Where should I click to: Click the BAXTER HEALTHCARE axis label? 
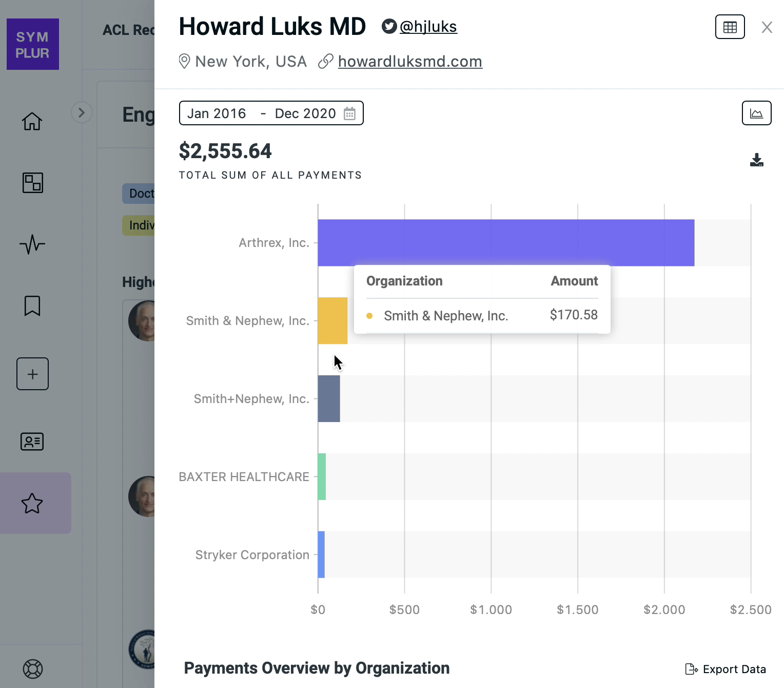point(244,477)
